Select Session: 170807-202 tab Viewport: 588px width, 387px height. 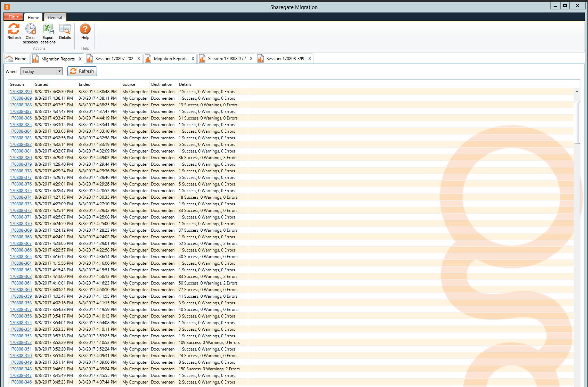click(114, 59)
